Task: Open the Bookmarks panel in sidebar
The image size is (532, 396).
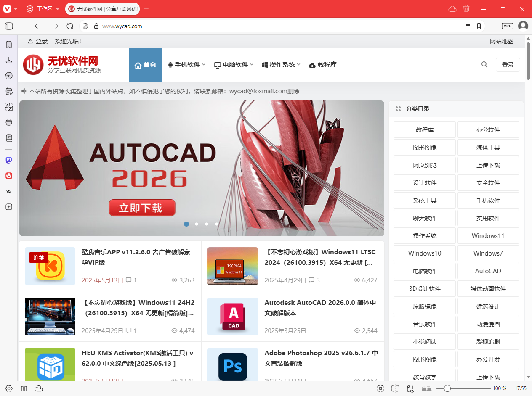Action: pyautogui.click(x=9, y=45)
